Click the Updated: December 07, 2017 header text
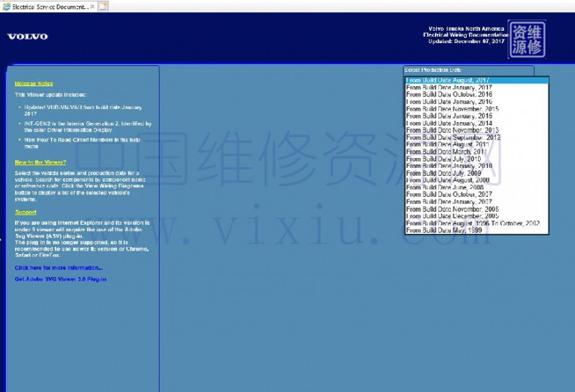 coord(466,42)
